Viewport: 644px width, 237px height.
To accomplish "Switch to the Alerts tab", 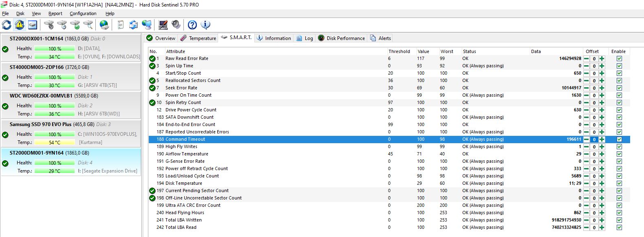I will click(x=380, y=38).
